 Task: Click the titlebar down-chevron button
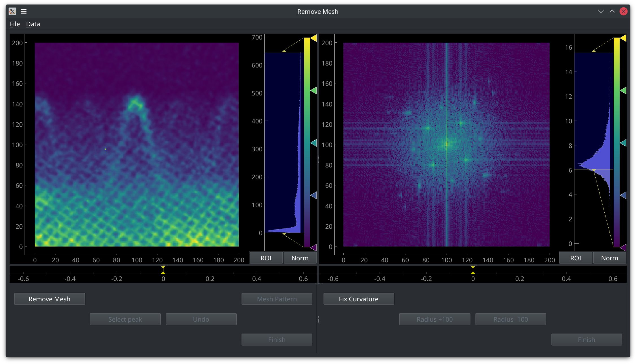pyautogui.click(x=601, y=11)
